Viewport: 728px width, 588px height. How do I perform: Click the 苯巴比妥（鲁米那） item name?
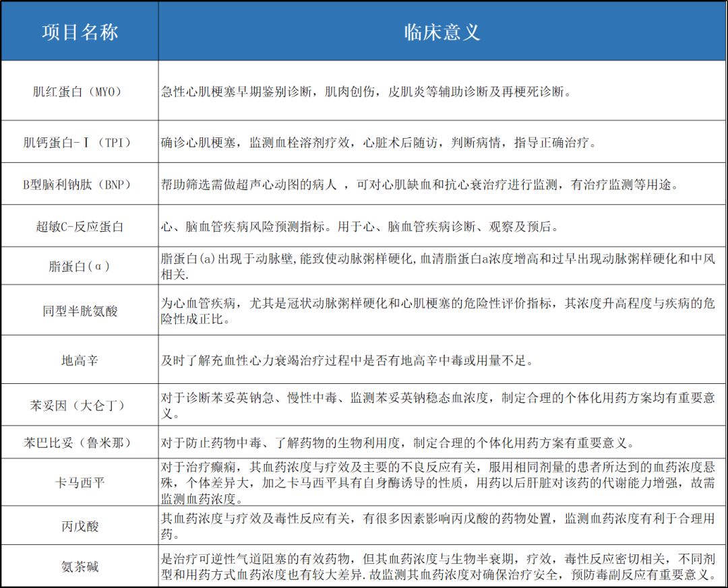click(x=80, y=443)
